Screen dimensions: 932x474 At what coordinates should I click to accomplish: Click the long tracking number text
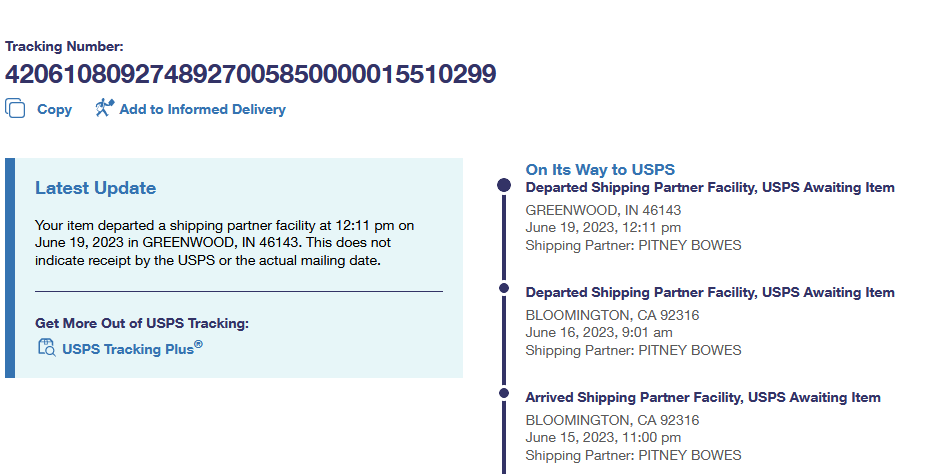250,74
